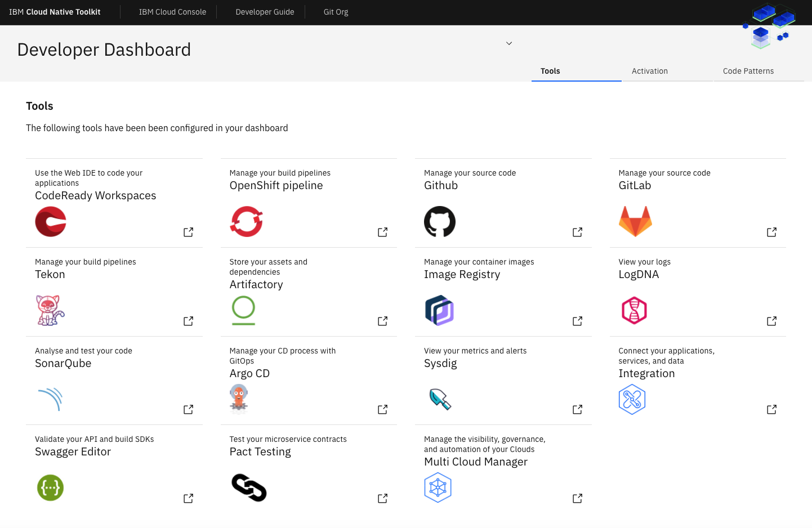Open external link icon for SonarQube
The image size is (812, 528).
[x=189, y=409]
